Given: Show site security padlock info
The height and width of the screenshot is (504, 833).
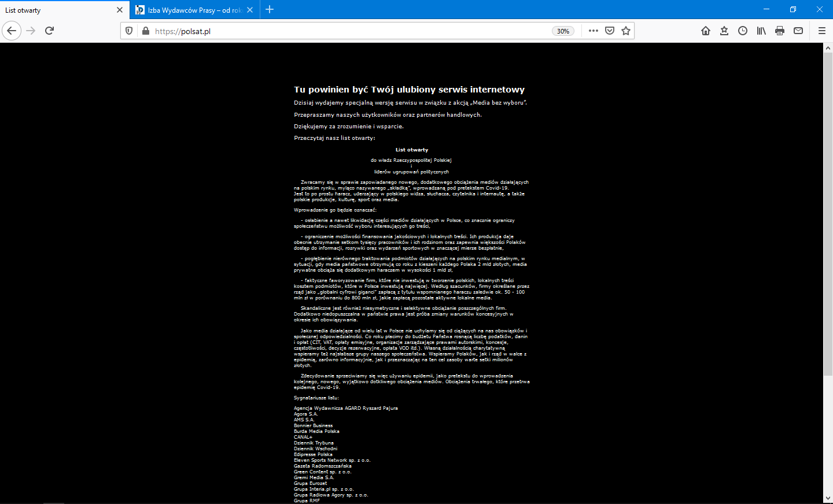Looking at the screenshot, I should point(146,31).
